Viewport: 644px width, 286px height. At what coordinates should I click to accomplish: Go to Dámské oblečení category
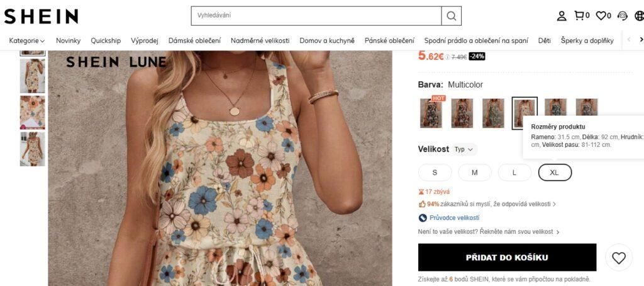click(194, 41)
